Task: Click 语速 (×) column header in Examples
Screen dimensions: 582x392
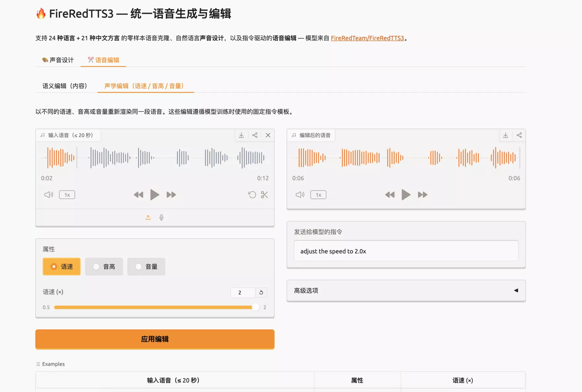Action: coord(463,380)
